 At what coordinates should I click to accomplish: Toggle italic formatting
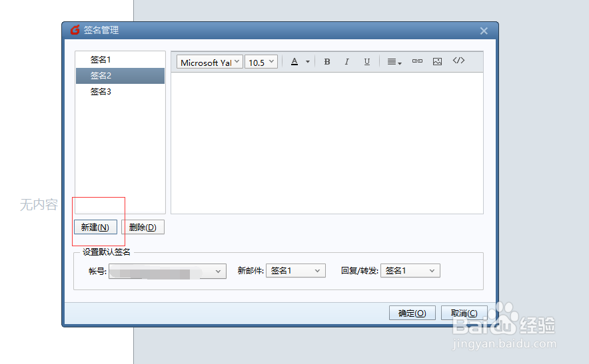click(346, 61)
